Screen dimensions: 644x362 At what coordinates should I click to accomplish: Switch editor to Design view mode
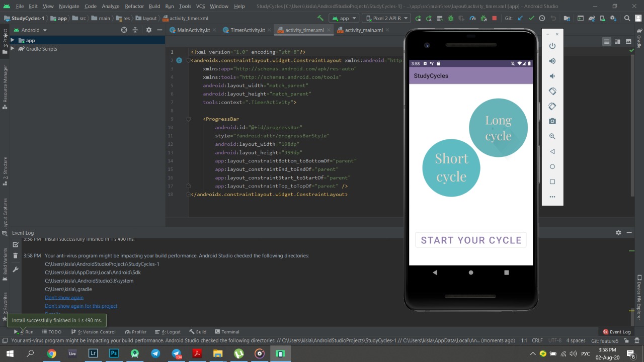pyautogui.click(x=628, y=42)
